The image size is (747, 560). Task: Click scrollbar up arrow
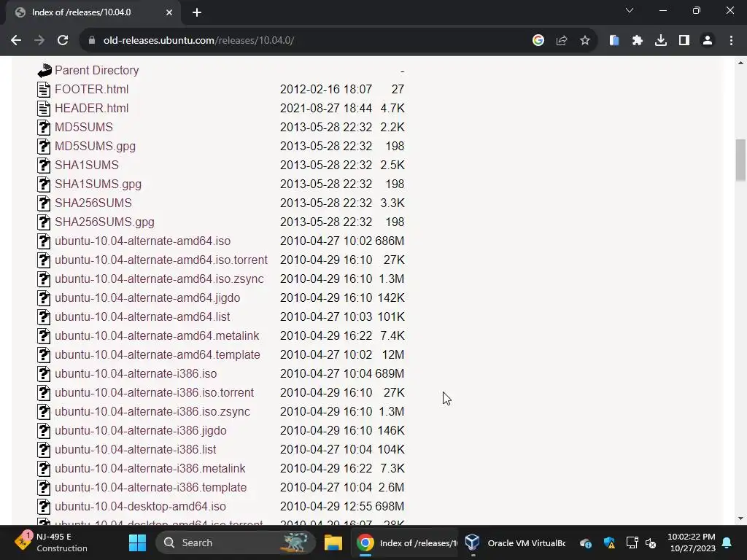click(740, 63)
